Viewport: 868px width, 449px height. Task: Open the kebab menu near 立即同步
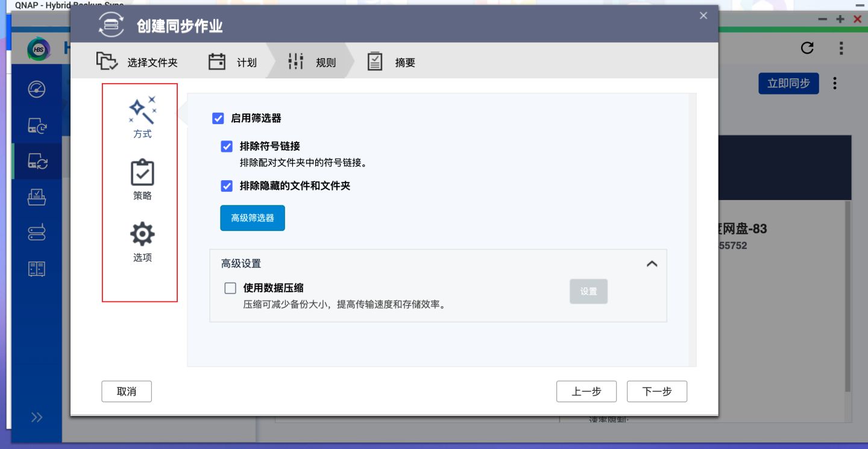[x=835, y=84]
